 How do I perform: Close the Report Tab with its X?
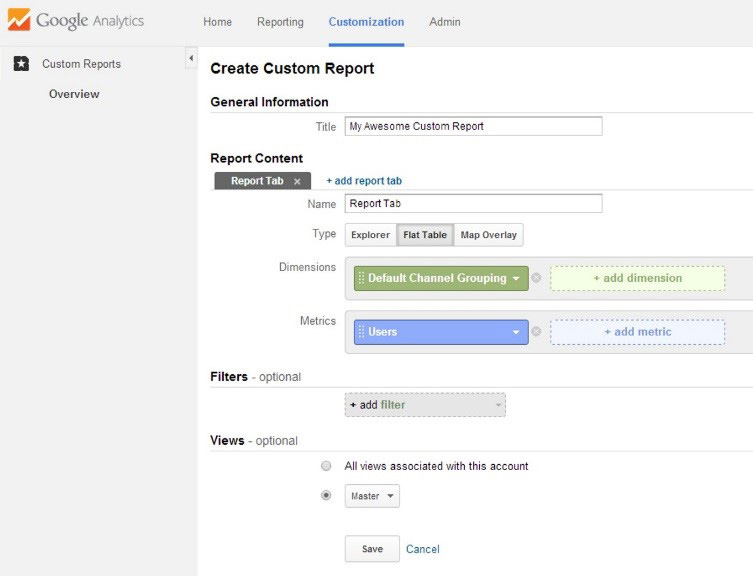click(297, 182)
